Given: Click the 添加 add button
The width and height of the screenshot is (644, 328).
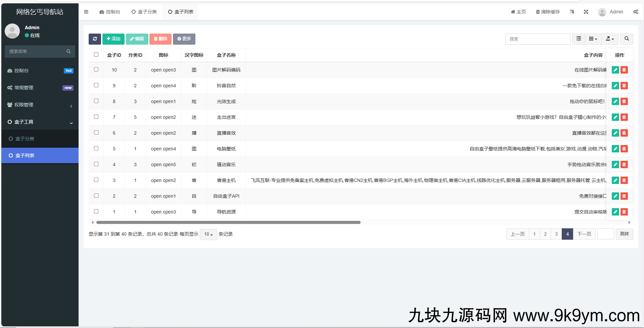Looking at the screenshot, I should 113,39.
